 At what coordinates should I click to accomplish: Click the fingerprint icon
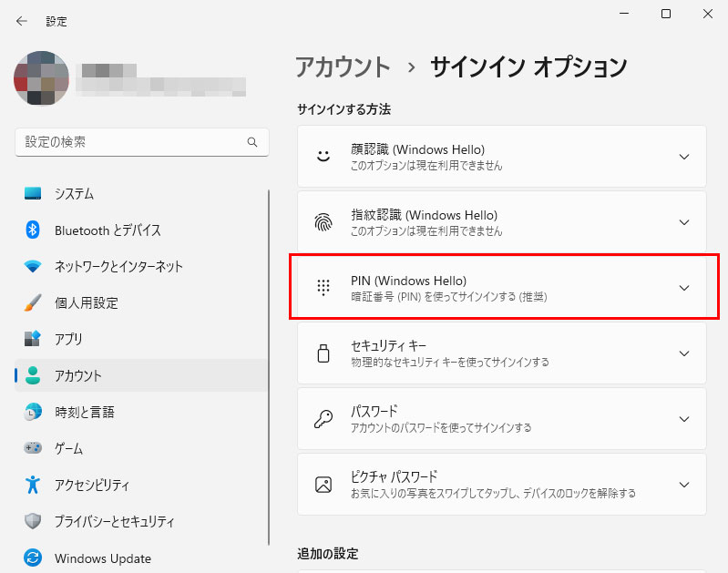tap(323, 222)
